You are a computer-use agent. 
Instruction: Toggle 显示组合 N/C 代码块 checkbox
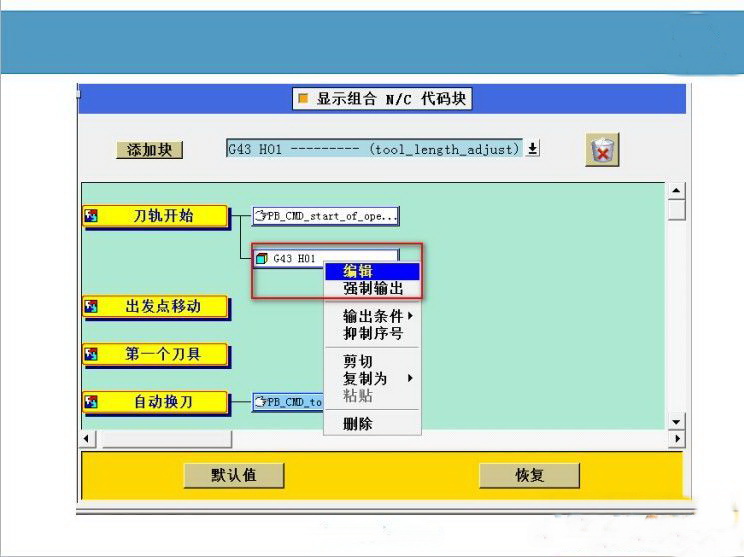point(303,99)
